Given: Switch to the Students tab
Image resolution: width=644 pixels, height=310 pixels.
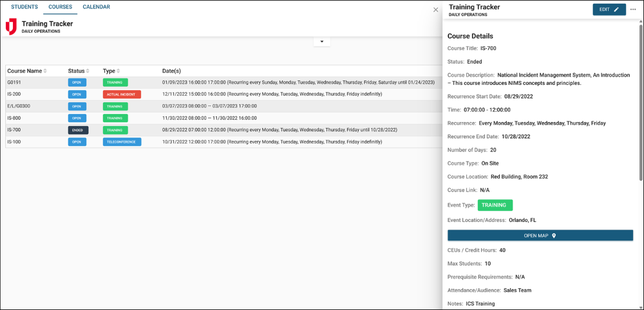Looking at the screenshot, I should pyautogui.click(x=24, y=7).
